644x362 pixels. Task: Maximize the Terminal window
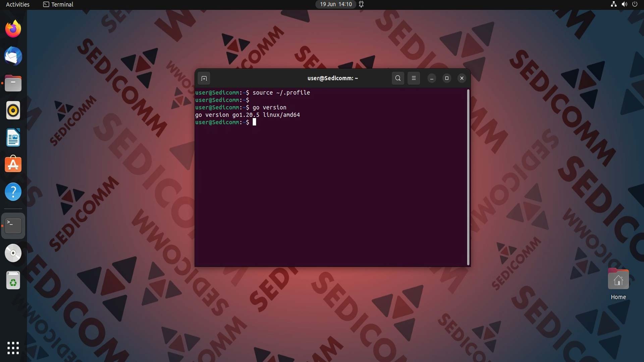pos(447,78)
